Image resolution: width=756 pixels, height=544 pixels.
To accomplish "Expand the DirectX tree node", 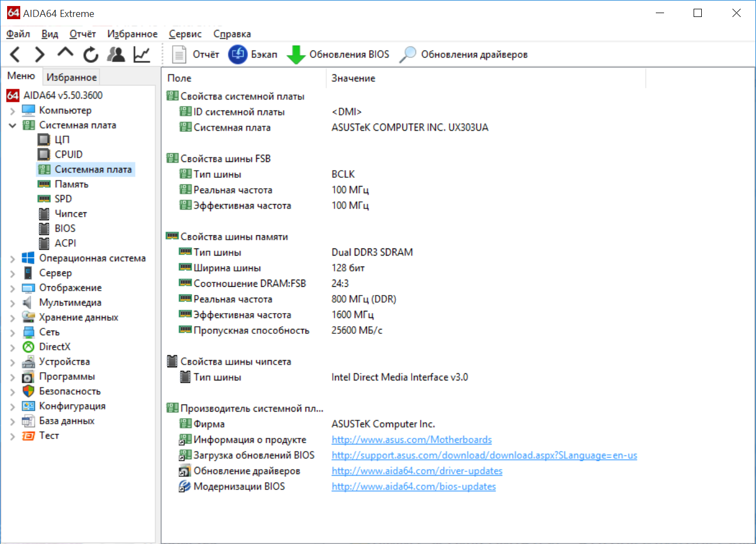I will (x=12, y=347).
